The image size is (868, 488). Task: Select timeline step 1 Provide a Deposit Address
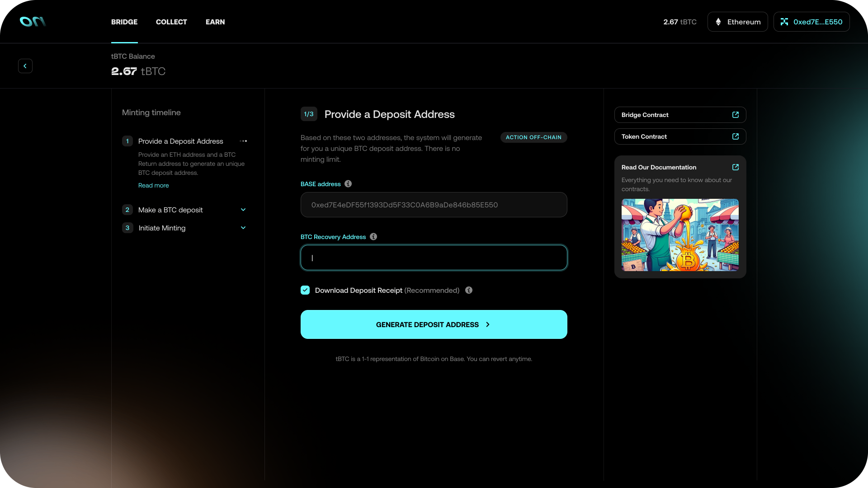(x=181, y=141)
